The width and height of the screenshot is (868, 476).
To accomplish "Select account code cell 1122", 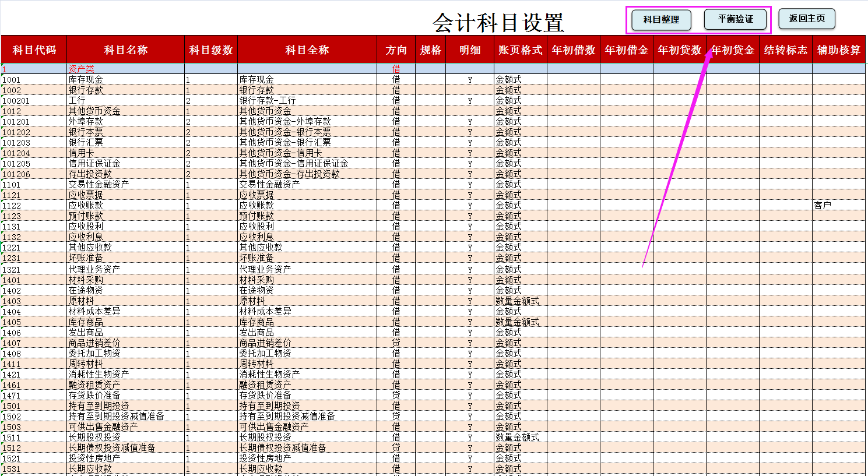I will [x=34, y=206].
